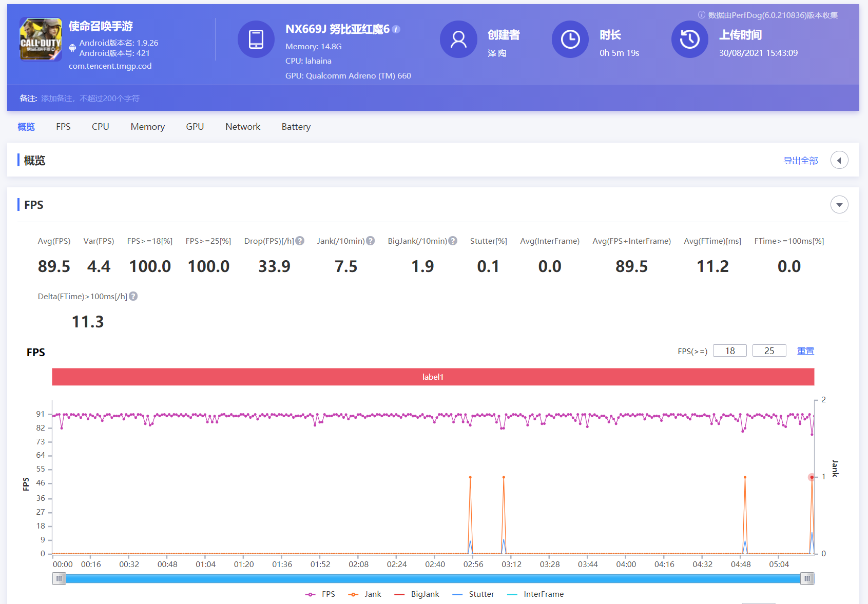Open help icon for Jank(/10min)
The height and width of the screenshot is (604, 868).
click(x=371, y=241)
